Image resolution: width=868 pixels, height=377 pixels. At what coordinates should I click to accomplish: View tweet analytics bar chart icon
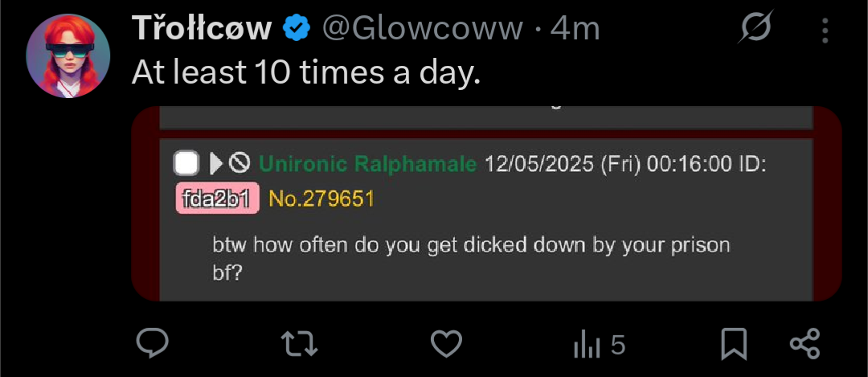pos(587,346)
